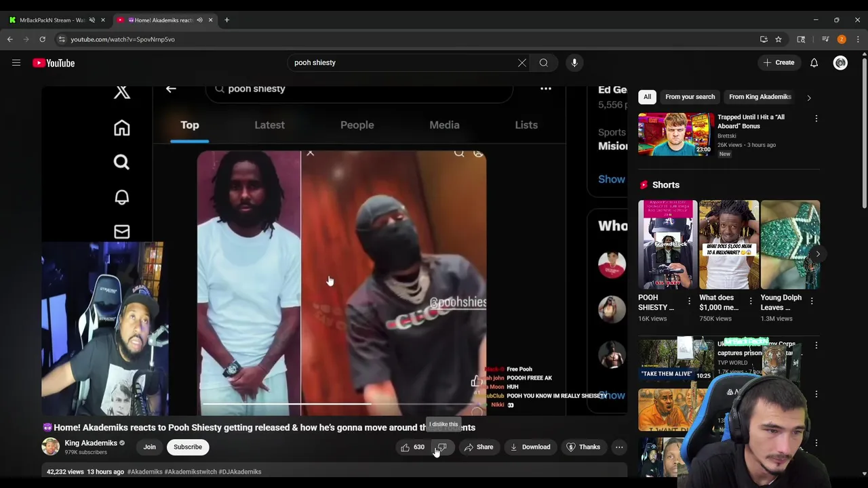The image size is (868, 488).
Task: Click the YouTube search input field
Action: pyautogui.click(x=403, y=63)
